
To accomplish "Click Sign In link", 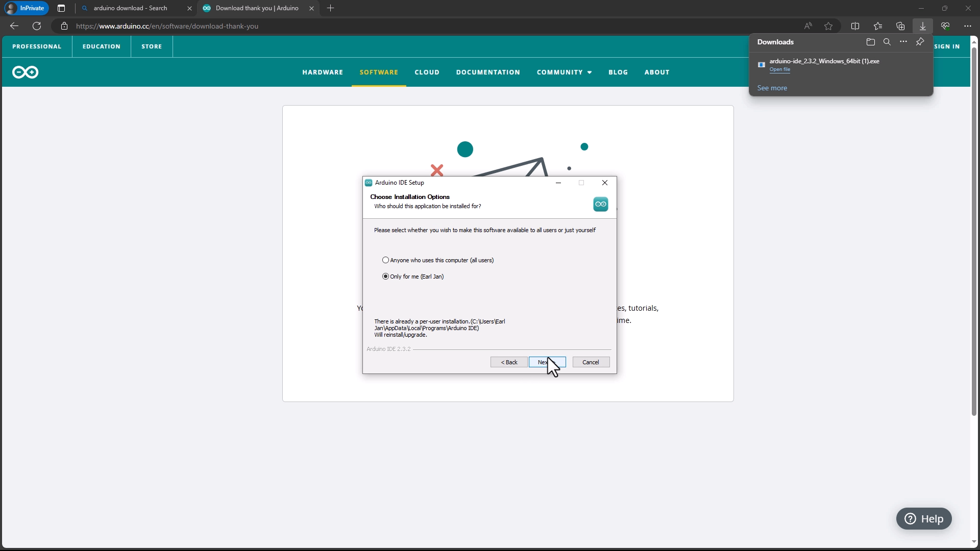I will [947, 46].
